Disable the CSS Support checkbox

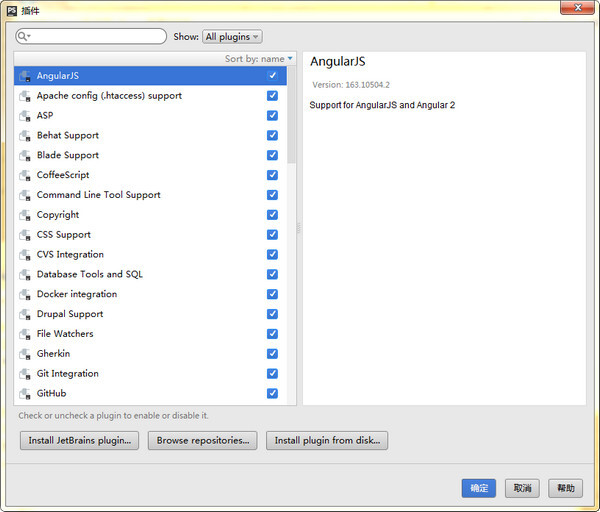click(x=272, y=235)
